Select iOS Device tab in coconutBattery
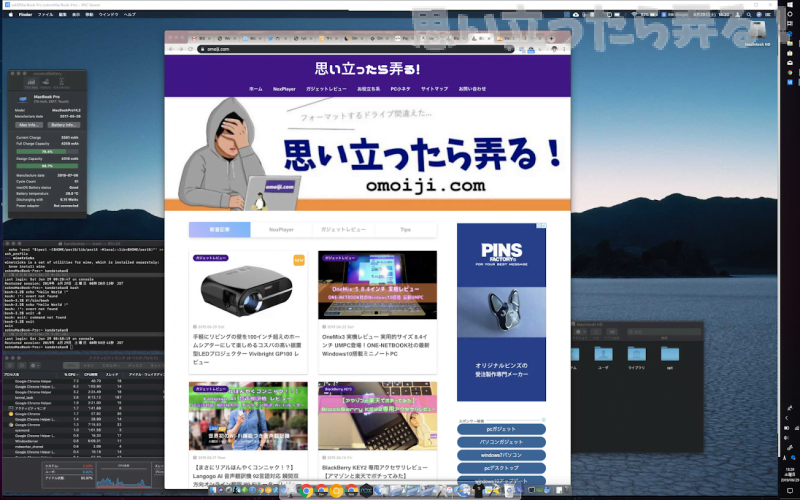800x500 pixels. 61,84
